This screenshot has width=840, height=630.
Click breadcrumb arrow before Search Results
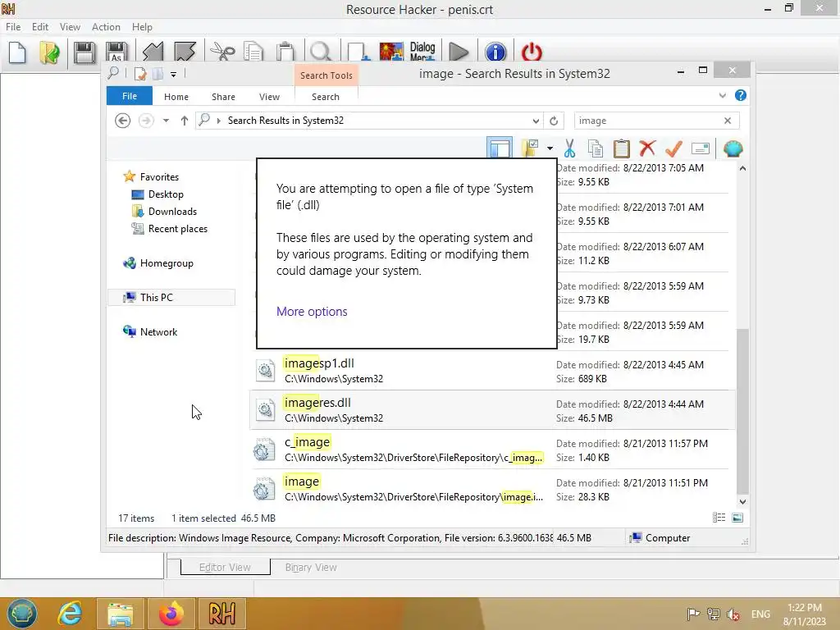[x=218, y=121]
